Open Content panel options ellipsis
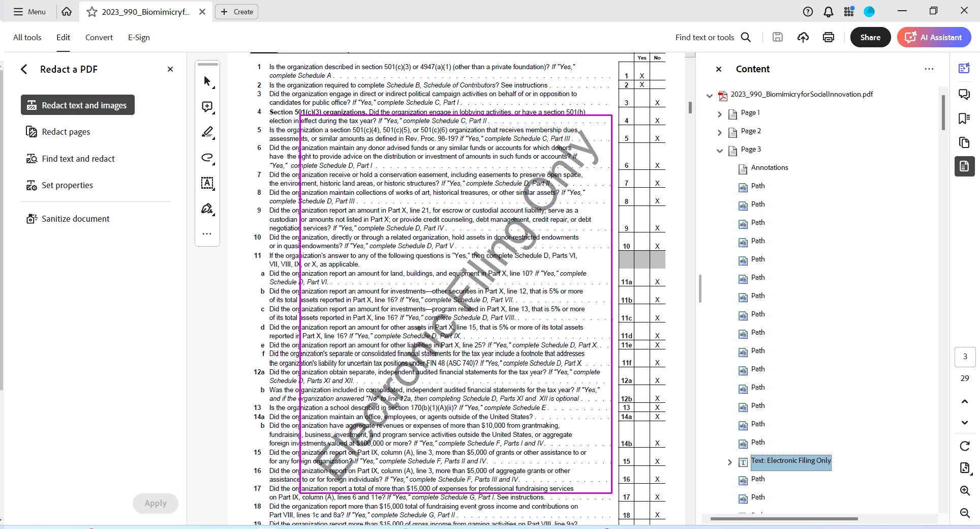The width and height of the screenshot is (980, 529). click(x=929, y=69)
